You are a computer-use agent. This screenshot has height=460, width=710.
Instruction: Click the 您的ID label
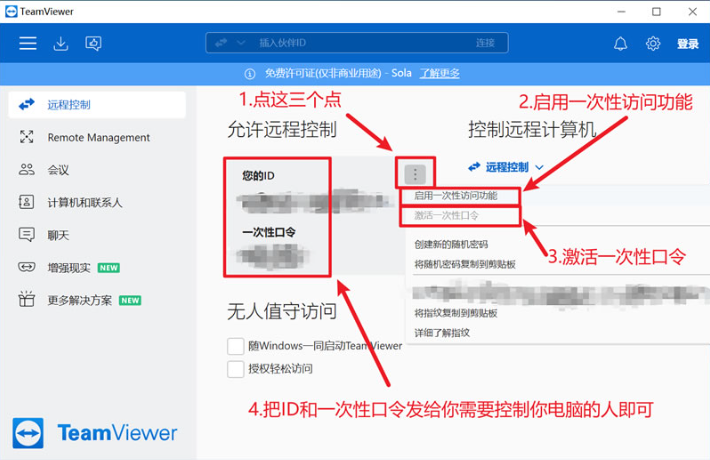pos(258,176)
